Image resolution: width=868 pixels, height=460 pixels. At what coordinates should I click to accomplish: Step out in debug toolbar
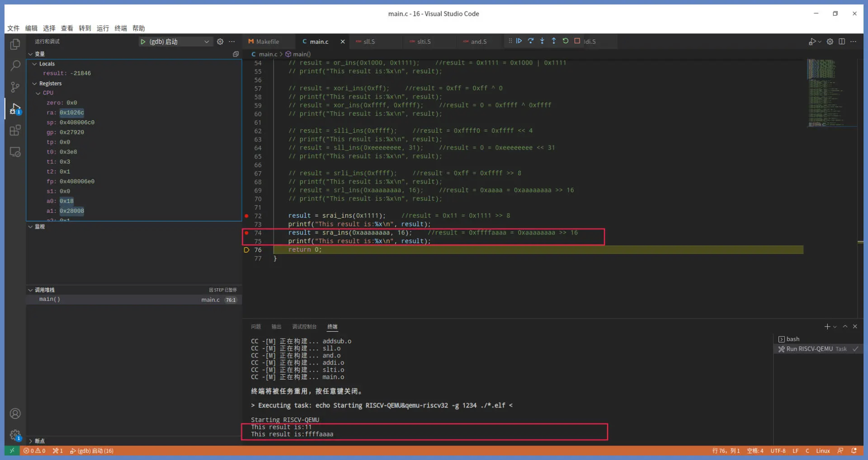coord(554,41)
